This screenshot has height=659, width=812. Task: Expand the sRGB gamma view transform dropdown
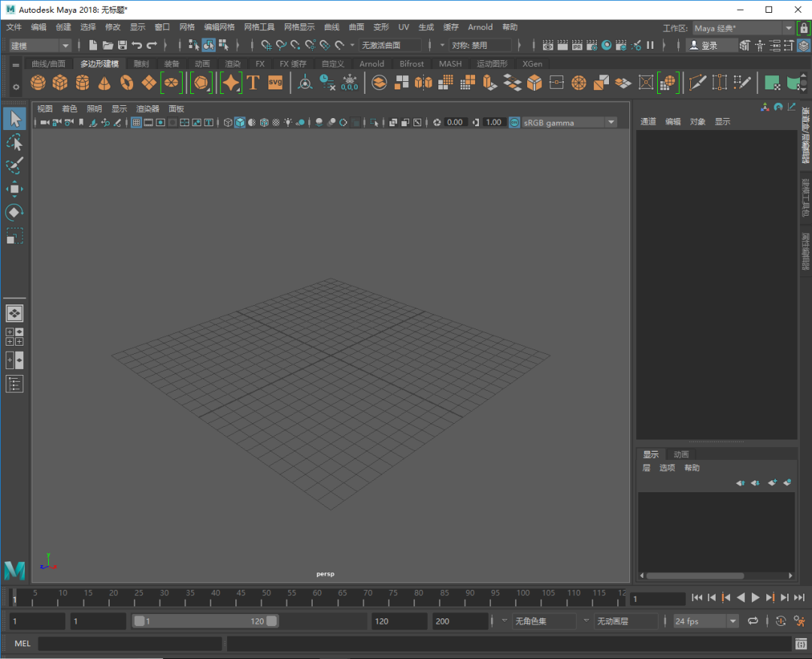point(611,122)
